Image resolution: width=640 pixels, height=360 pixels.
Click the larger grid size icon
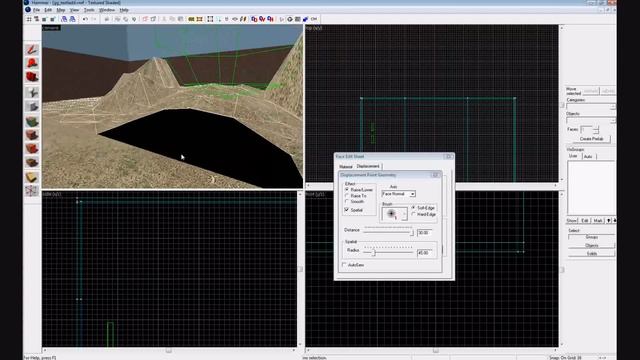coord(53,19)
